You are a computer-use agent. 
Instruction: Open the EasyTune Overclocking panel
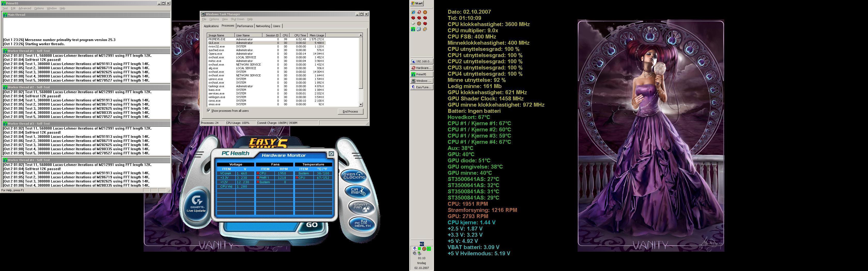click(354, 176)
